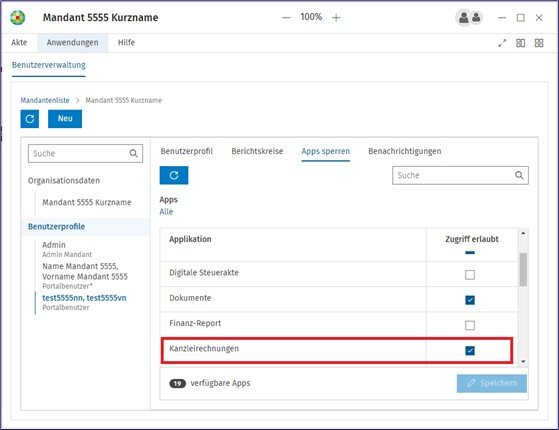Click the app list scrollbar thumb

[523, 270]
